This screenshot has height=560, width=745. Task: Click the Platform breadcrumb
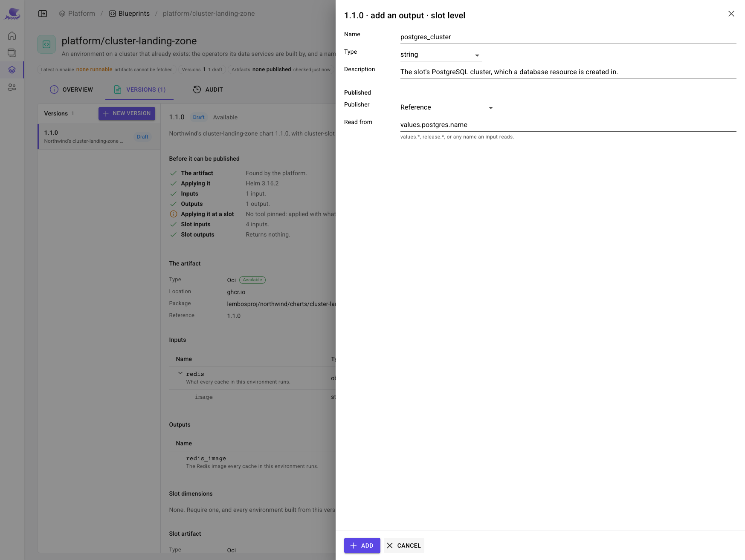(x=77, y=14)
